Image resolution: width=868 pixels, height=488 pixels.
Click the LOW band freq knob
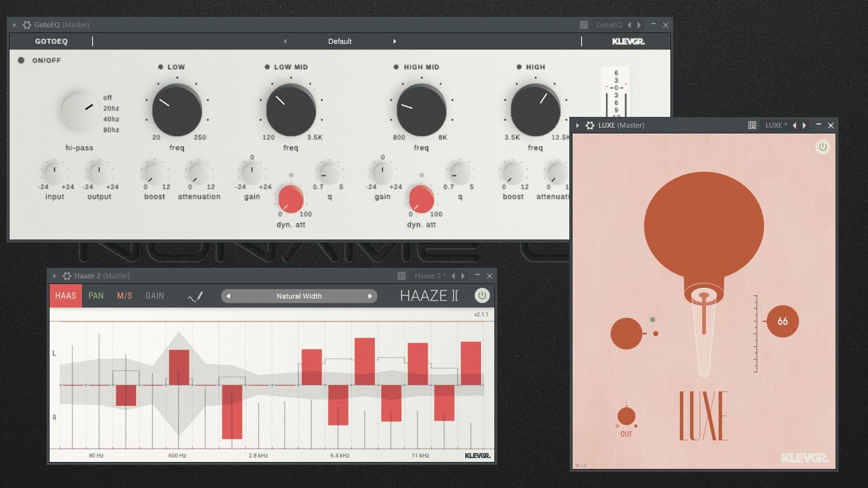coord(177,111)
